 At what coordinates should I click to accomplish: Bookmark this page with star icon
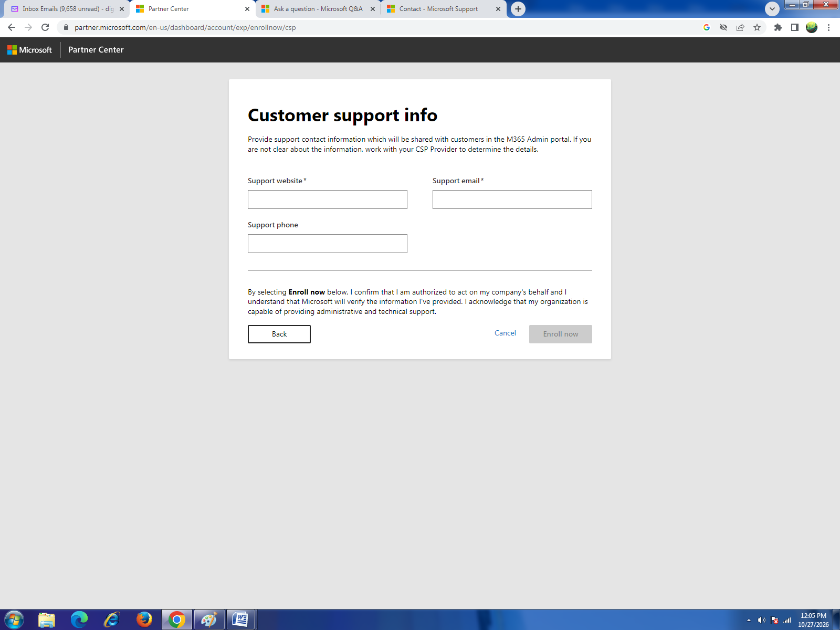[x=757, y=27]
